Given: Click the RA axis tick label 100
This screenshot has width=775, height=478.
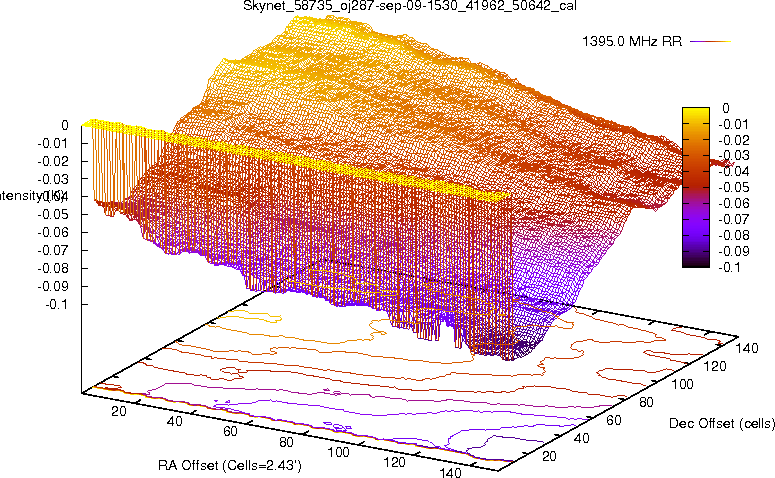Looking at the screenshot, I should [x=339, y=452].
